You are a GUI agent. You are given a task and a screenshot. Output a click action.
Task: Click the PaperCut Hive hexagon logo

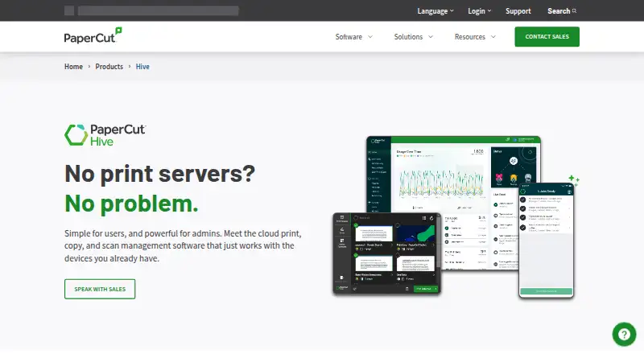(76, 135)
